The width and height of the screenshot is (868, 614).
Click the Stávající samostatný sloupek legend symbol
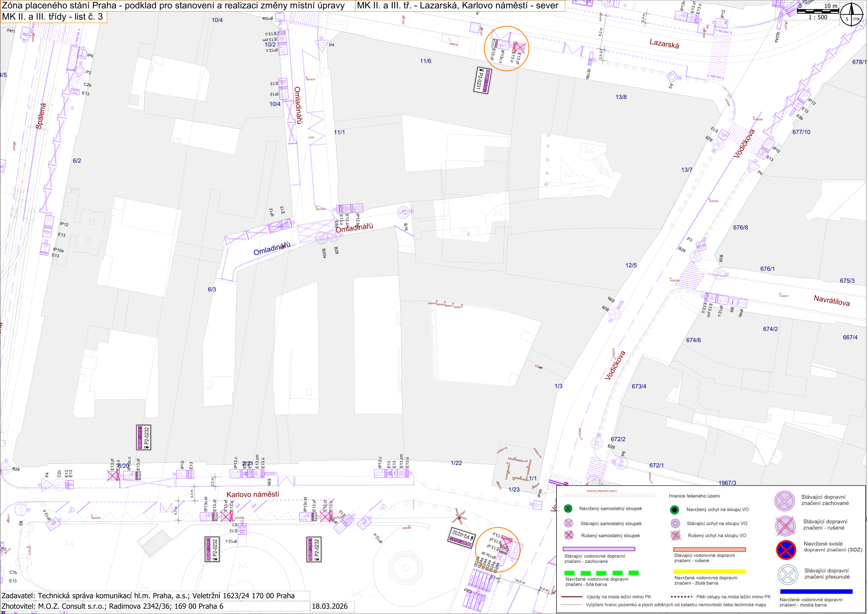pyautogui.click(x=568, y=523)
